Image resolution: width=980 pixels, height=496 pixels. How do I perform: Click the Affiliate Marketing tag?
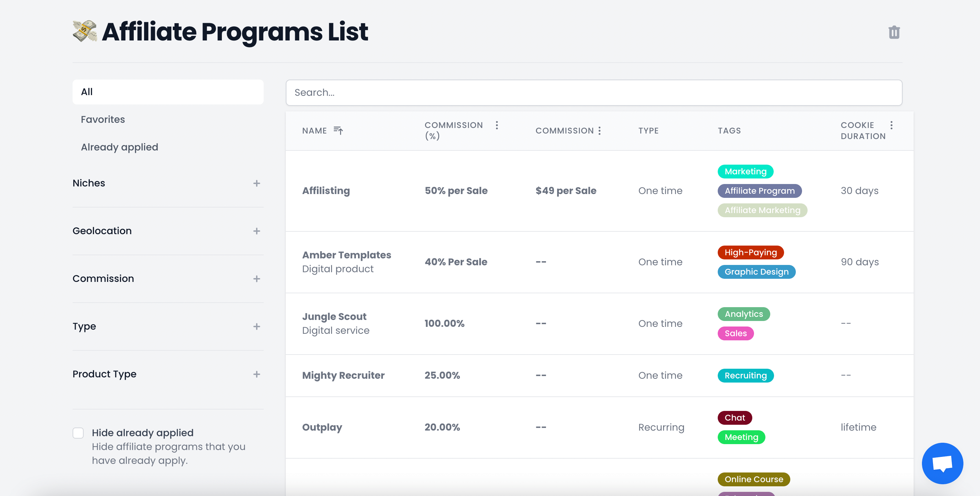[762, 210]
